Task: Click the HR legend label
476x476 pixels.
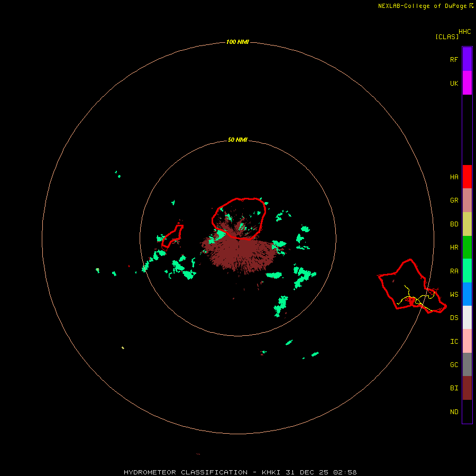Action: 454,248
